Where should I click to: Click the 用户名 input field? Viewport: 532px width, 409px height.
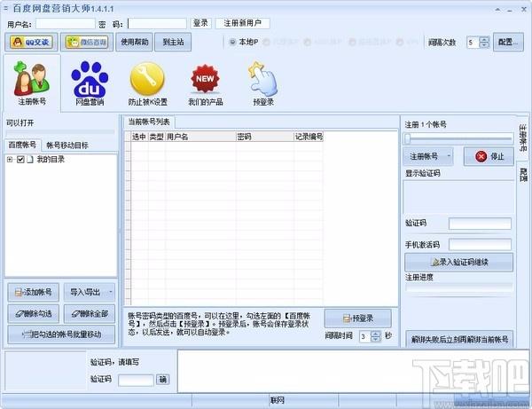point(65,23)
